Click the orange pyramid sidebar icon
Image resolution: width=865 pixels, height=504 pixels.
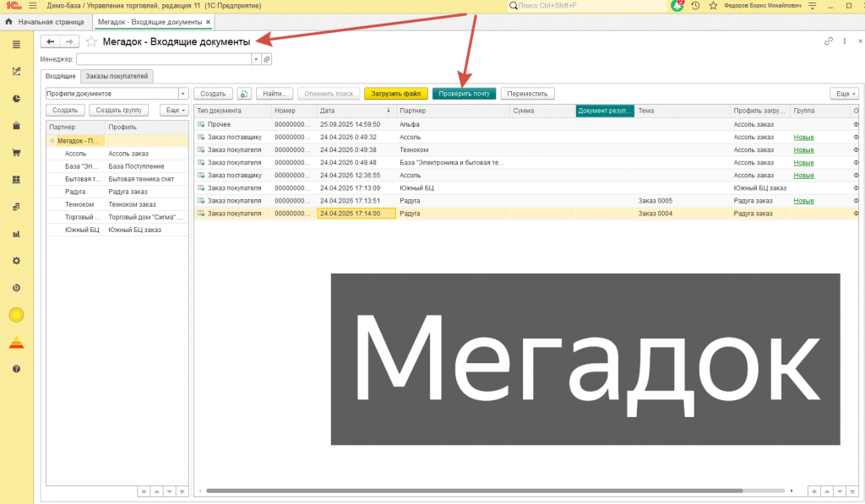(17, 343)
